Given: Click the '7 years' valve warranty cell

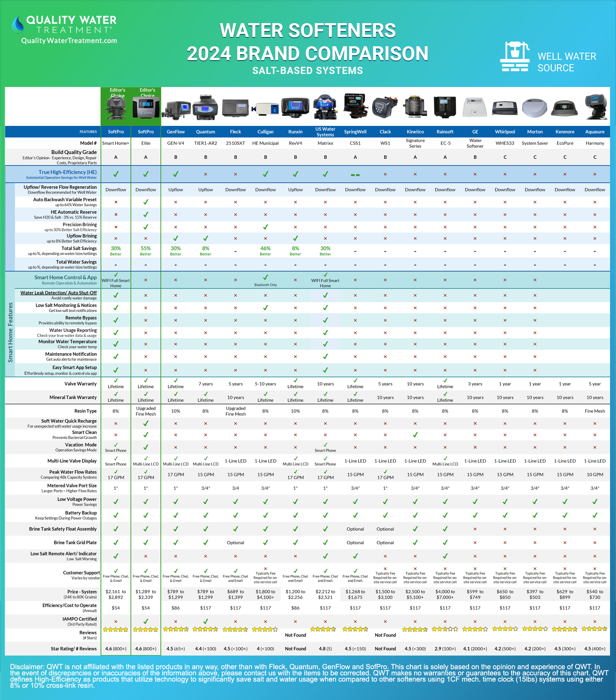Looking at the screenshot, I should (x=206, y=384).
